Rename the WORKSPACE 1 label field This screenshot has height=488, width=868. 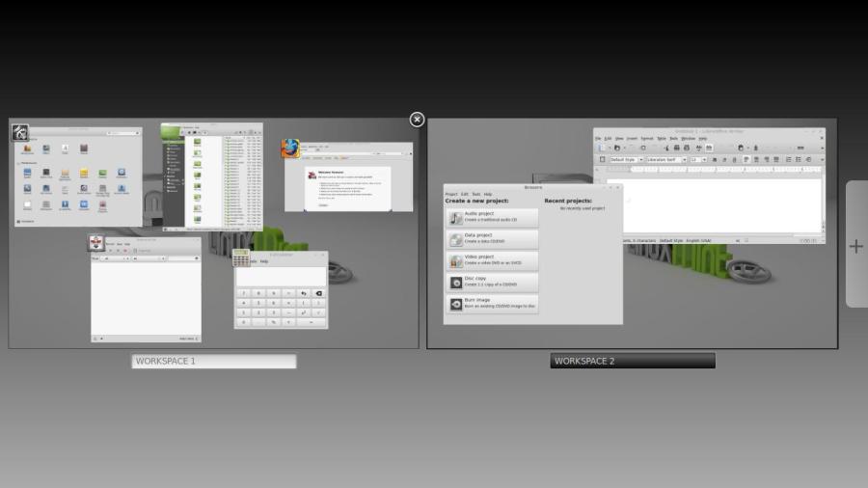pyautogui.click(x=214, y=362)
